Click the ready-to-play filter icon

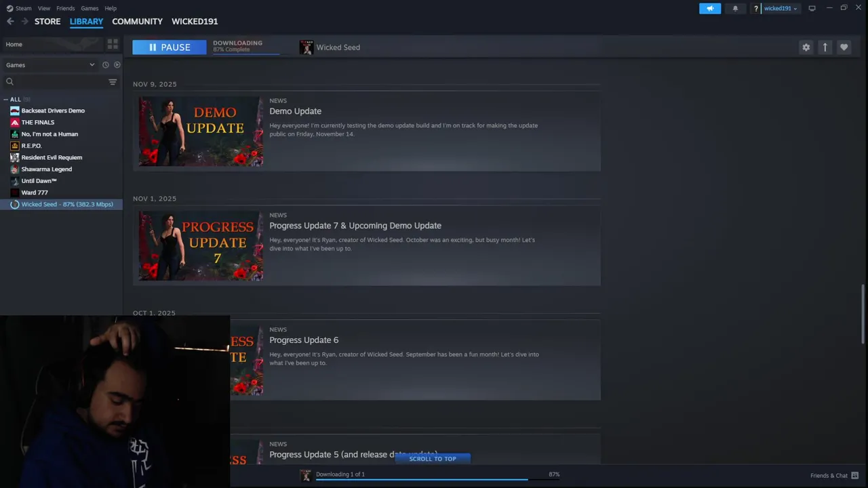coord(117,65)
